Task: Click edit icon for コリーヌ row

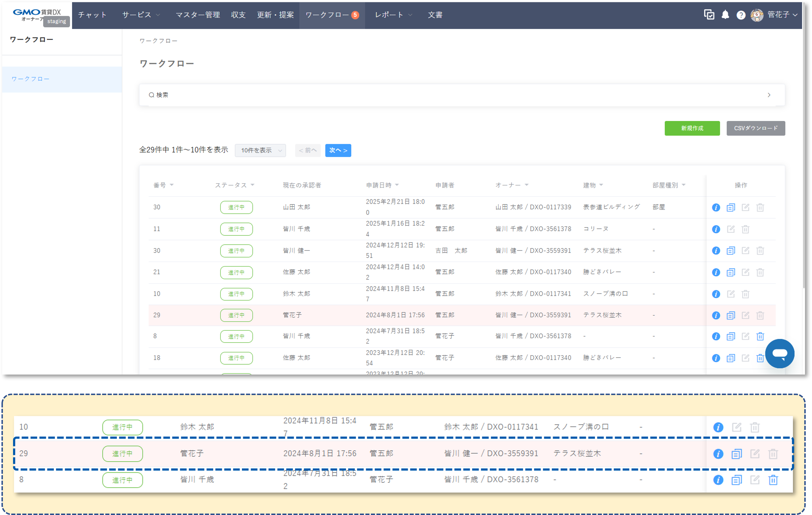Action: [x=730, y=229]
